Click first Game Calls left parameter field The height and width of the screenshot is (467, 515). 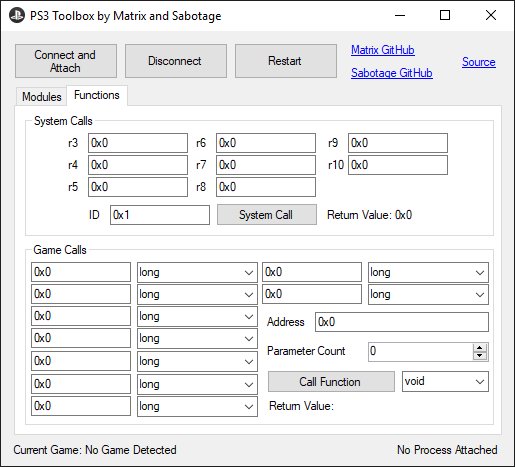(x=81, y=272)
